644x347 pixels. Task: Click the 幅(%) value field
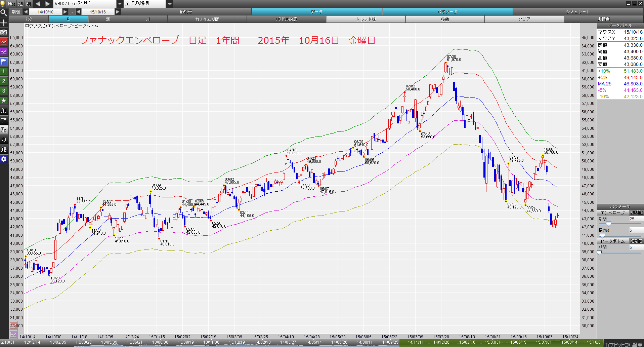pos(636,230)
